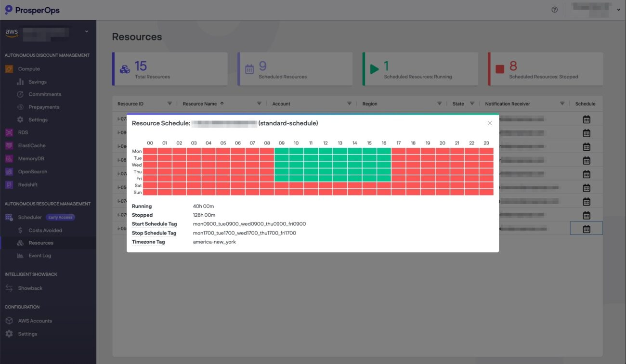This screenshot has height=364, width=626.
Task: Open the ElastiCache sidebar icon
Action: 8,145
